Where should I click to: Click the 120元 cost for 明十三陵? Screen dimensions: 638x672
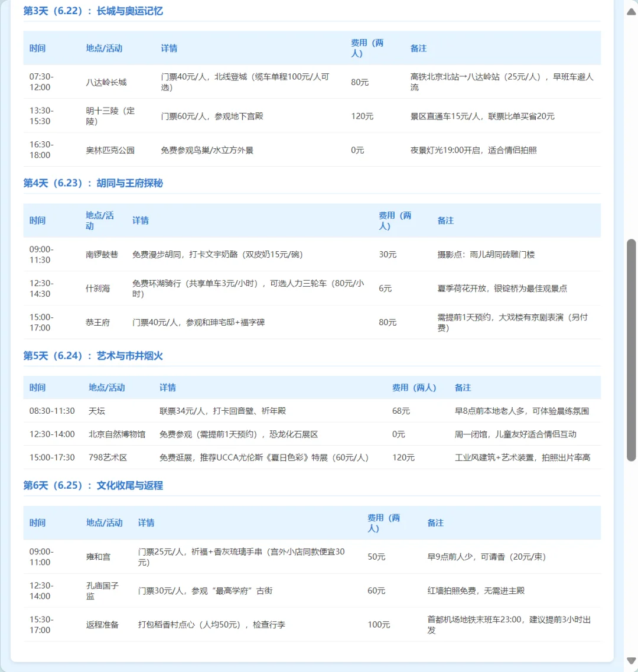(362, 116)
